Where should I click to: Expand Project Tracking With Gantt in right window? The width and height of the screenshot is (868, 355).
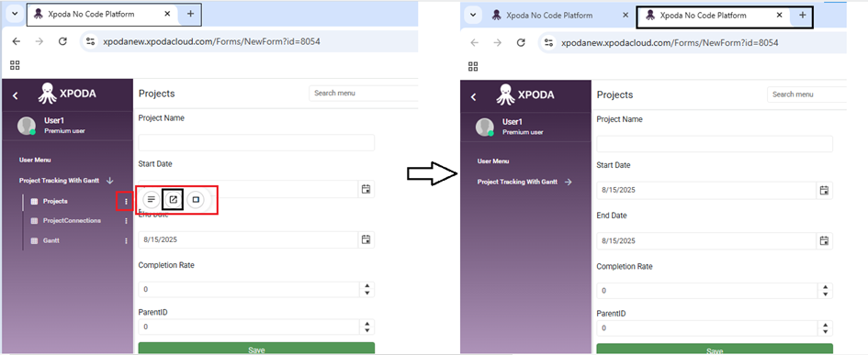click(x=569, y=182)
